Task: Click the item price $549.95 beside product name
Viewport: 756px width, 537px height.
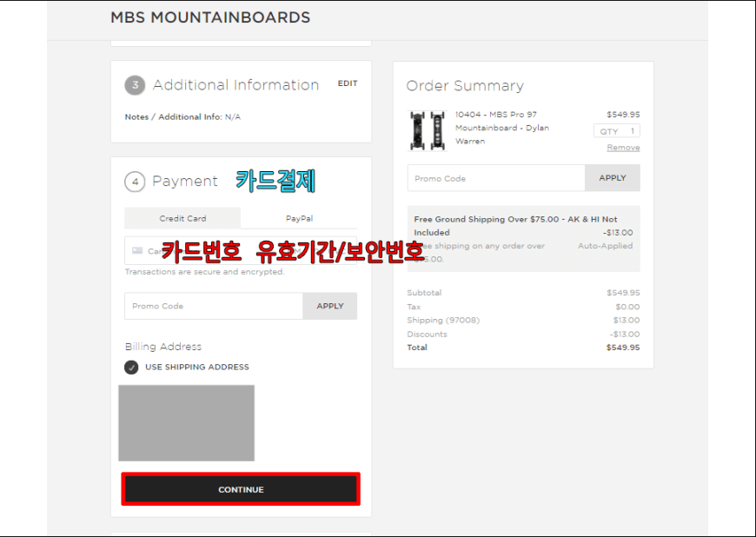Action: pyautogui.click(x=623, y=114)
